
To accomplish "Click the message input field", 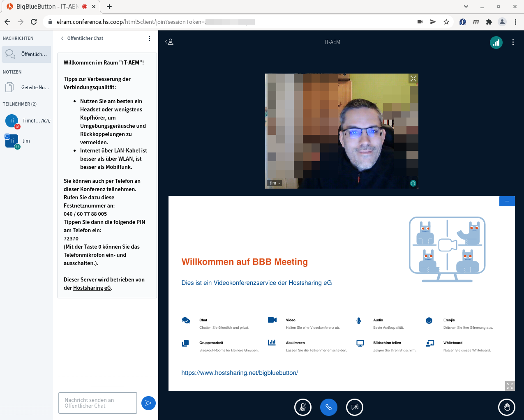I will 98,403.
